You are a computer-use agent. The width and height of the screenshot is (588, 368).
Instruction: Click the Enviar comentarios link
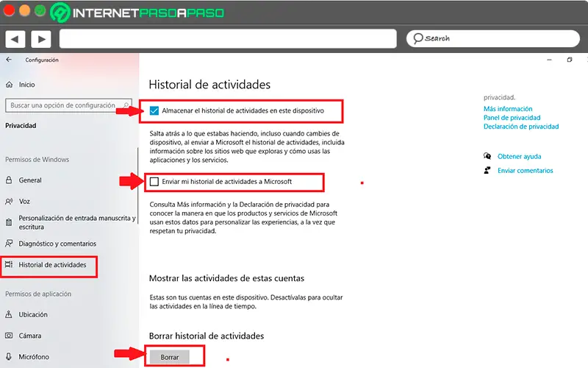click(525, 171)
